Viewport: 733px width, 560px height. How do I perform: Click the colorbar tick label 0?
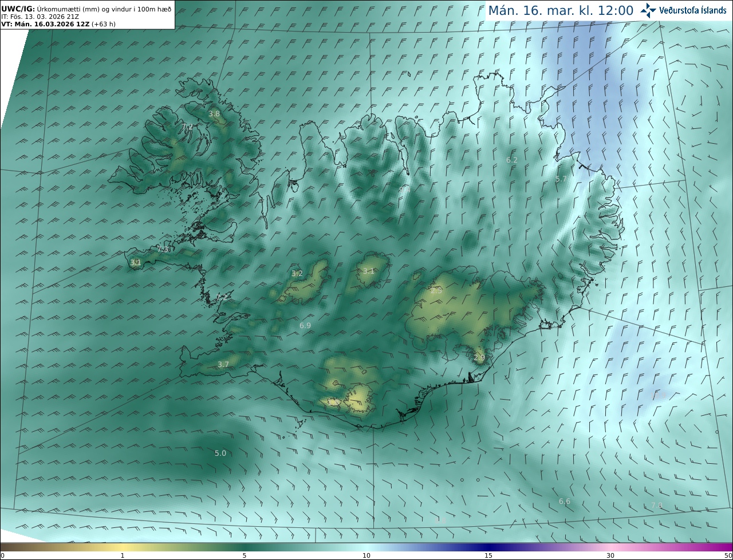(x=2, y=555)
